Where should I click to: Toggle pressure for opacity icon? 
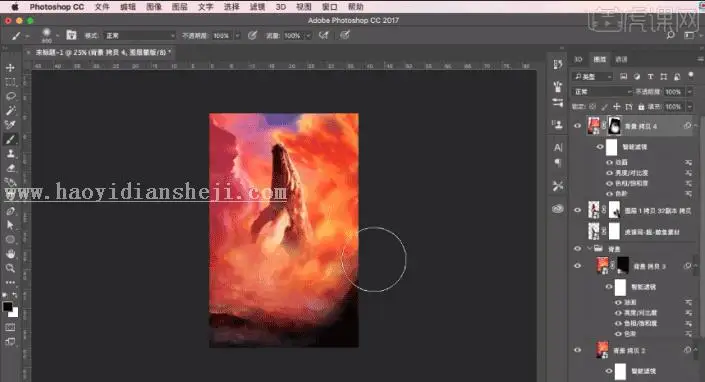pos(252,35)
